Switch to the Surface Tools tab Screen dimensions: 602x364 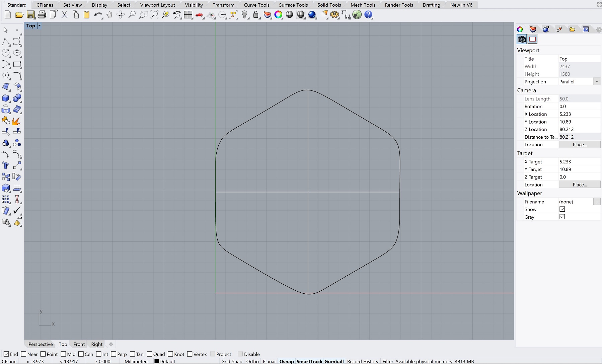293,5
